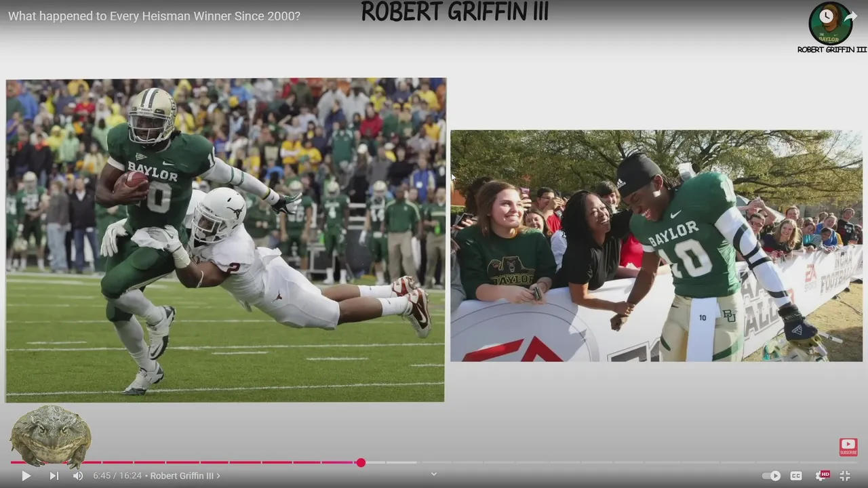Click the red progress bar scrubber
Viewport: 868px width, 488px height.
[361, 462]
